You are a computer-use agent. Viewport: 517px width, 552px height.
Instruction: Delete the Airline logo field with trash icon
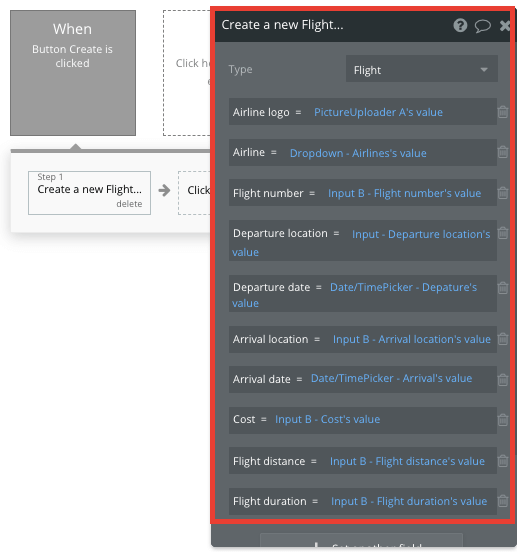pos(503,112)
